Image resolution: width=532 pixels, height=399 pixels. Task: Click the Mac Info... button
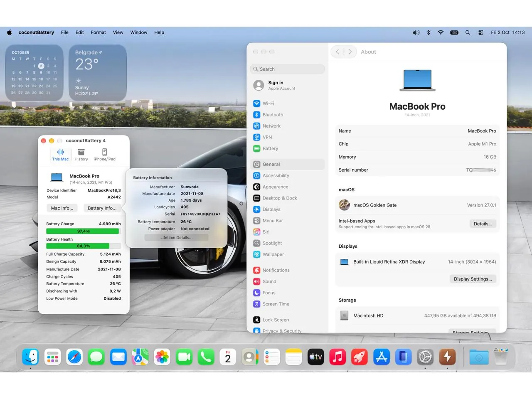coord(62,208)
